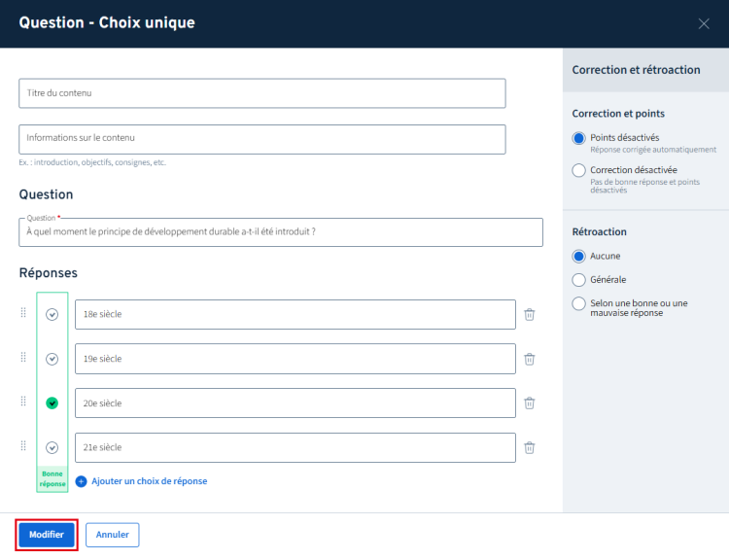This screenshot has height=560, width=729.
Task: Remove the 20e siècle answer using trash icon
Action: (x=530, y=403)
